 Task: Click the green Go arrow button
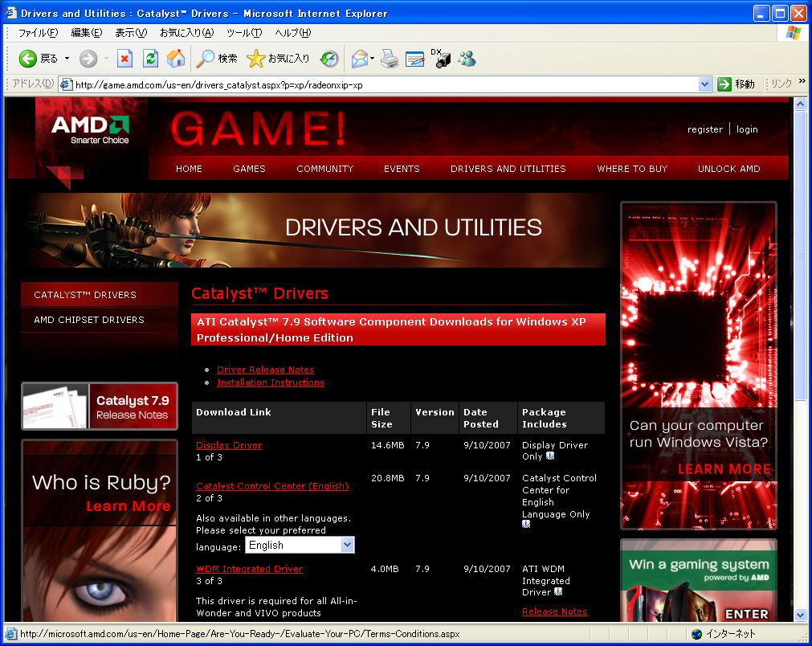(x=724, y=84)
